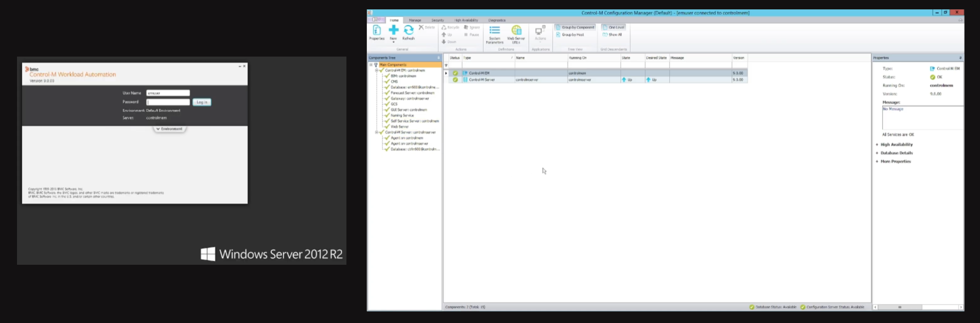
Task: Collapse the Control-M Server: controlmserver node
Action: pos(377,132)
